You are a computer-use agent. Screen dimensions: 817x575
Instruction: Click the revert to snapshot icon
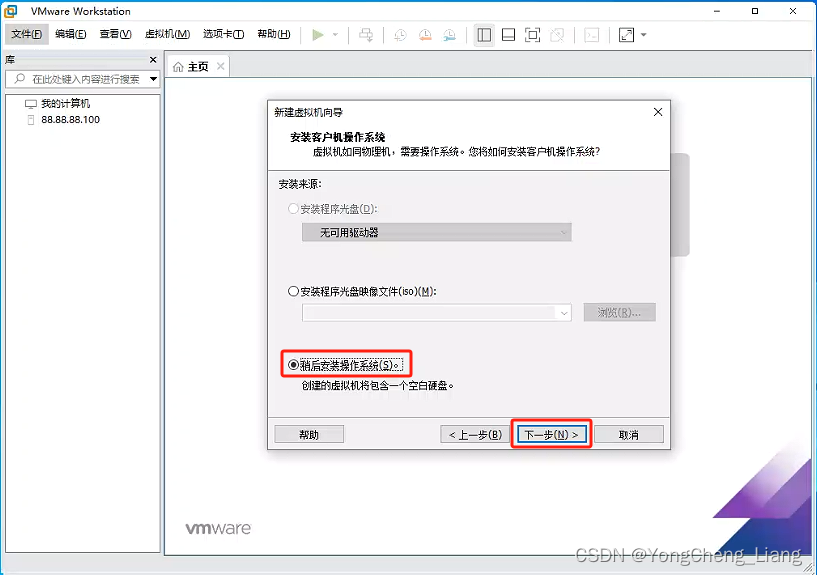tap(425, 35)
